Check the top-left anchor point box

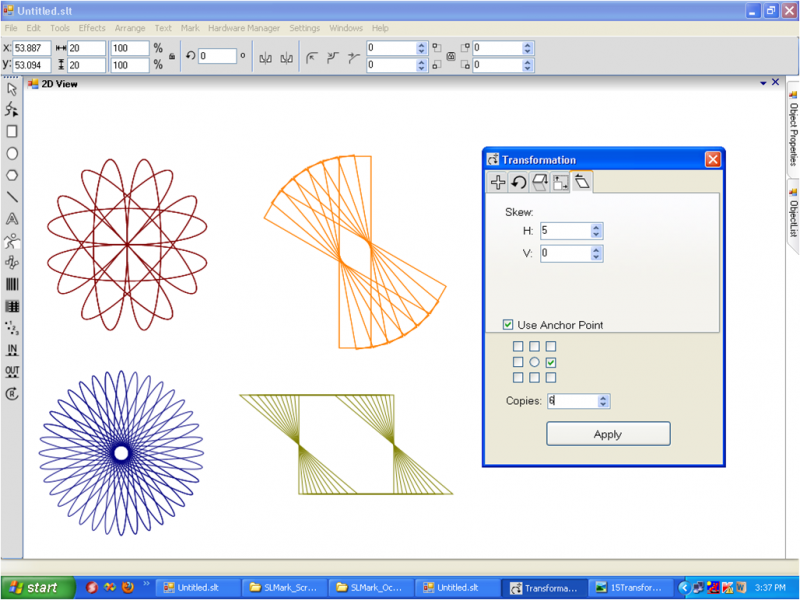tap(518, 347)
